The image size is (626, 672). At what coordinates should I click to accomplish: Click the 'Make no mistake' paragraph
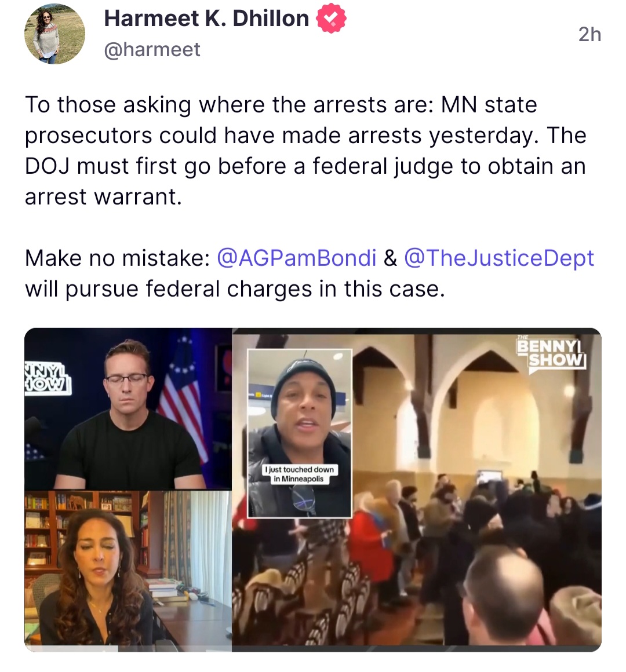(x=309, y=273)
